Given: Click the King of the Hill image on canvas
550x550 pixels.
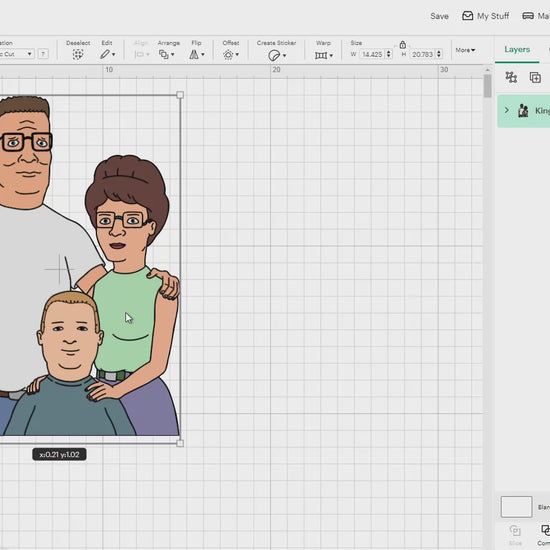Looking at the screenshot, I should [89, 267].
